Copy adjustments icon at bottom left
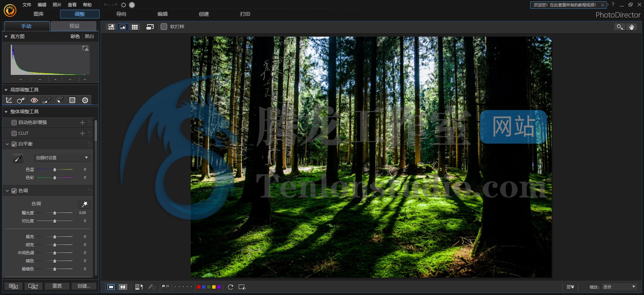Viewport: 644px width, 295px height. coord(13,286)
